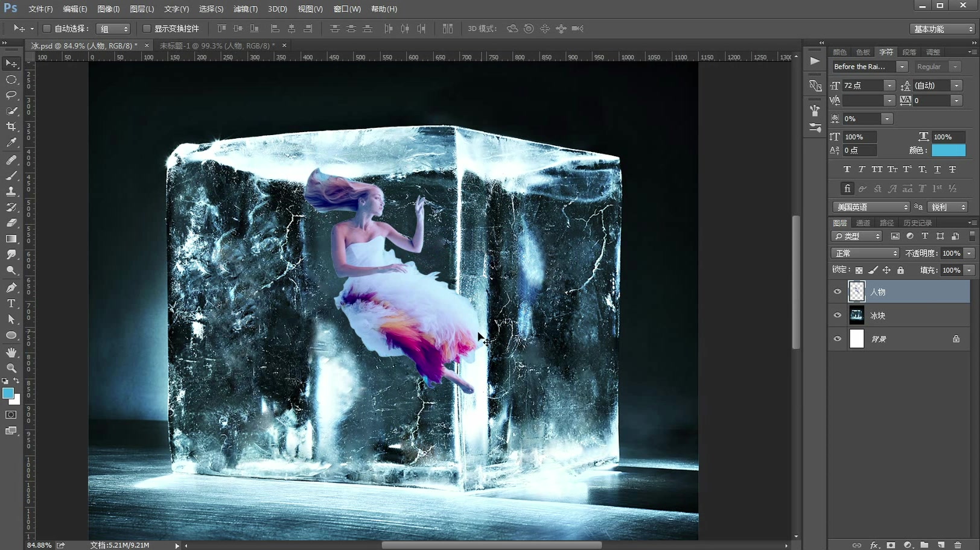980x550 pixels.
Task: Select the Horizontal Type tool
Action: pos(11,303)
